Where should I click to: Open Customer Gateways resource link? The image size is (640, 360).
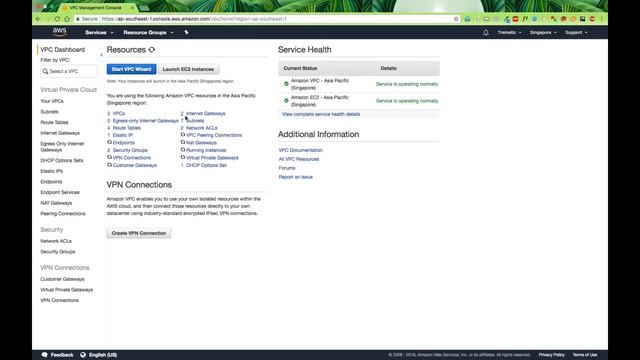point(135,165)
